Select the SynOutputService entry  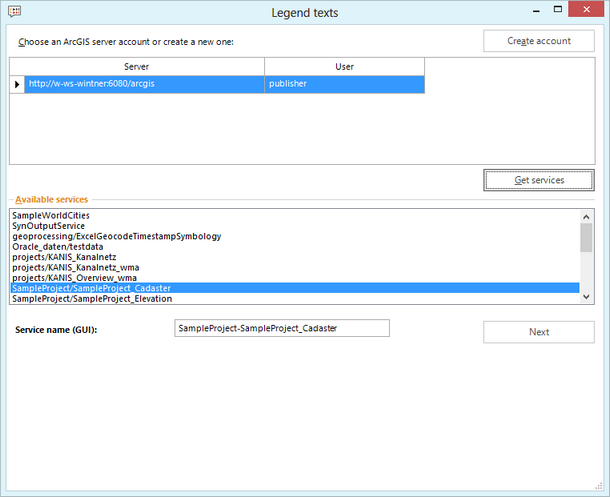[x=48, y=226]
